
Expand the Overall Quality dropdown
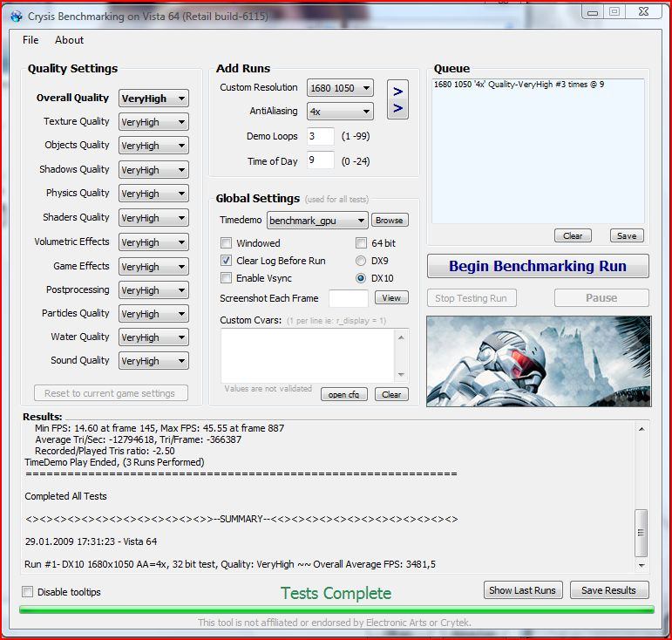coord(153,99)
